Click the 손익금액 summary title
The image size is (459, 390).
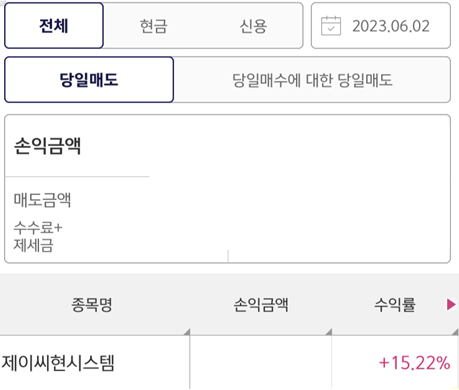47,146
